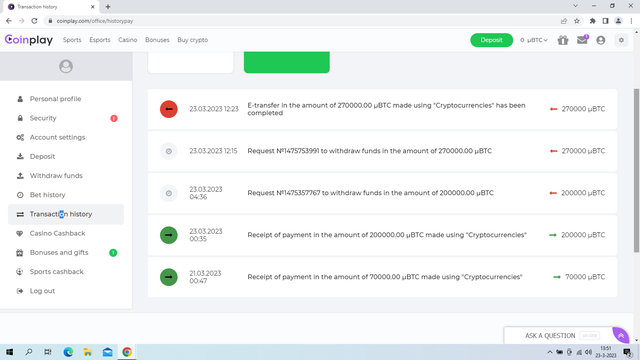Open Withdraw funds in sidebar

(x=56, y=176)
